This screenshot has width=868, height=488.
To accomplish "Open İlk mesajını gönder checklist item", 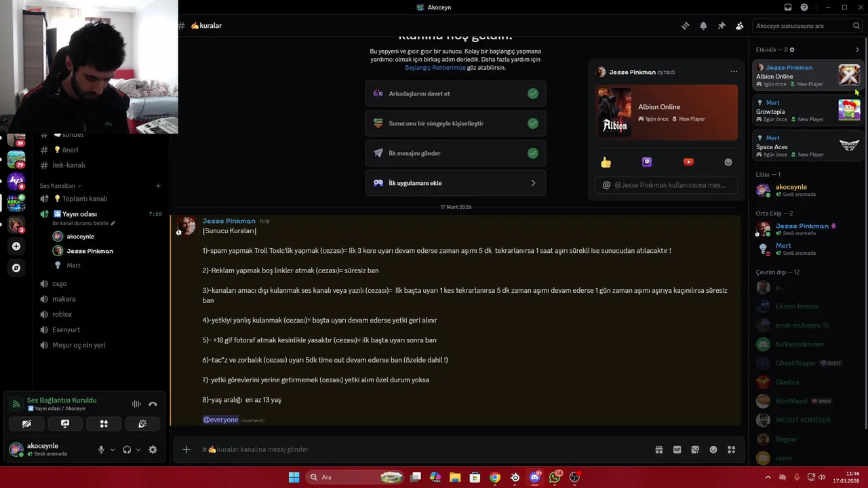I will (x=455, y=153).
